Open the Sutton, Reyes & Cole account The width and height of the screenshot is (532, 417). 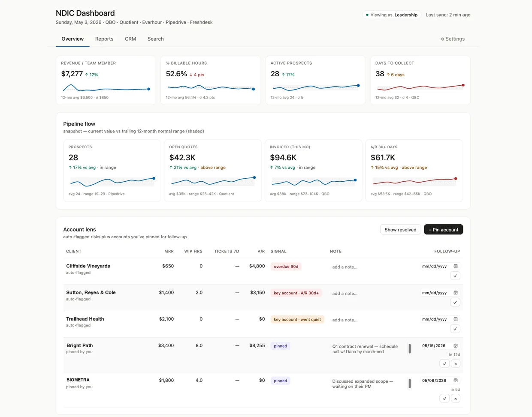tap(91, 293)
